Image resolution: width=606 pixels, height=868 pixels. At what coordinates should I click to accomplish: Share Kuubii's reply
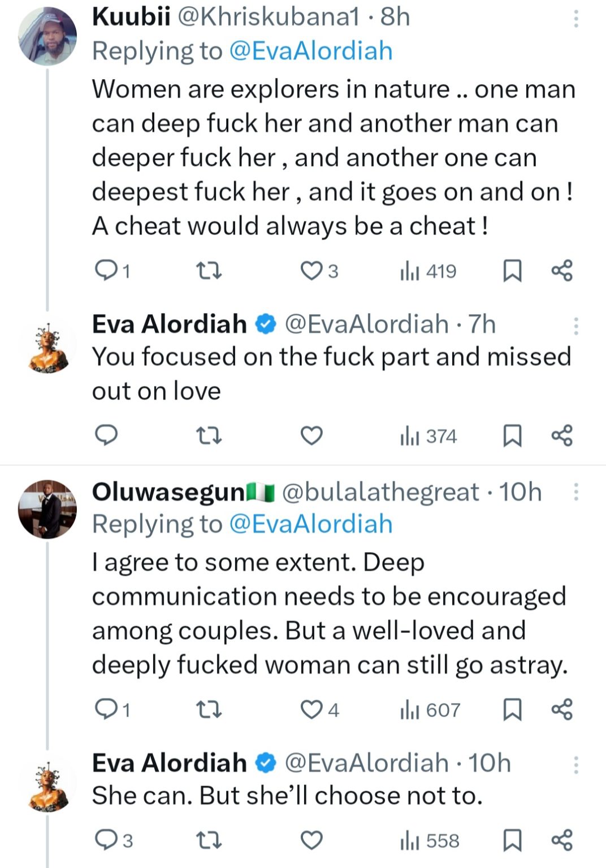coord(562,271)
